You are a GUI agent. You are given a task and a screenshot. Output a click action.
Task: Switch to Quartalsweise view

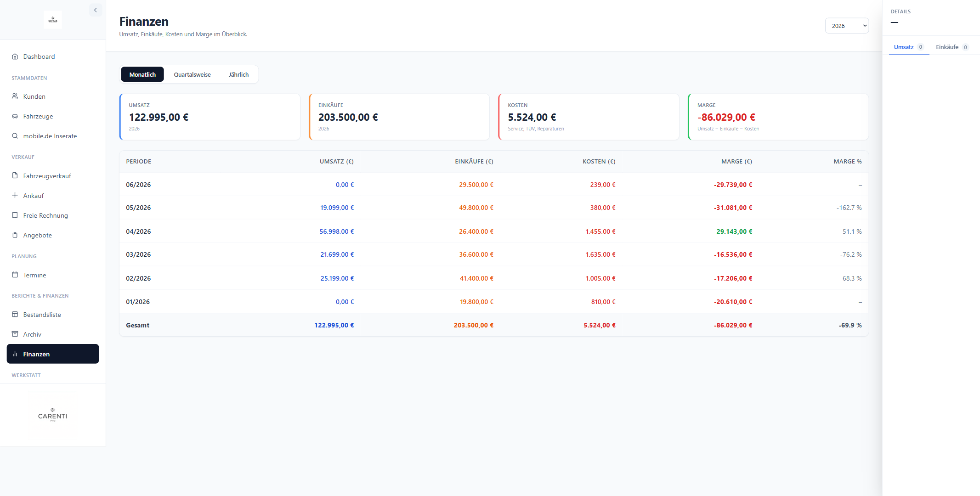point(192,74)
